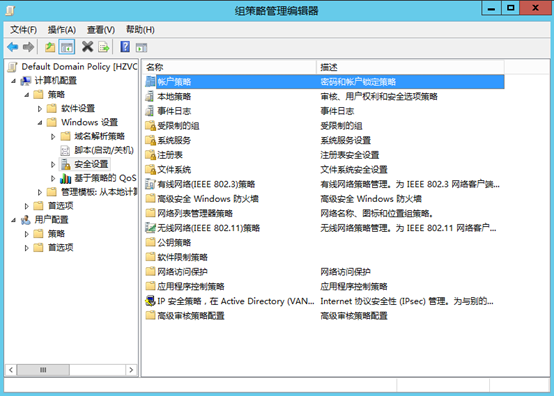Click the Export list toolbar icon

pos(104,47)
